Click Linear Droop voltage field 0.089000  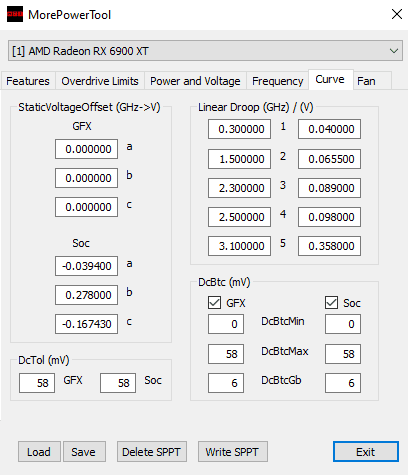[x=329, y=188]
